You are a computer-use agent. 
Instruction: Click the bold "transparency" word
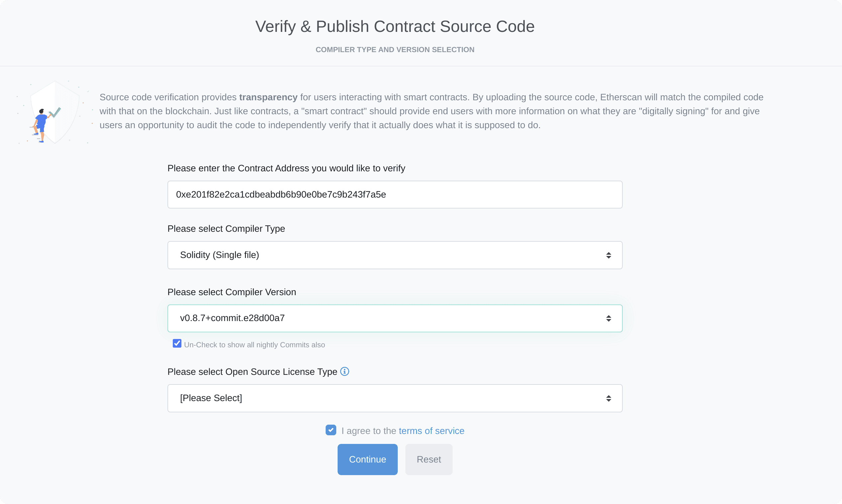(268, 98)
